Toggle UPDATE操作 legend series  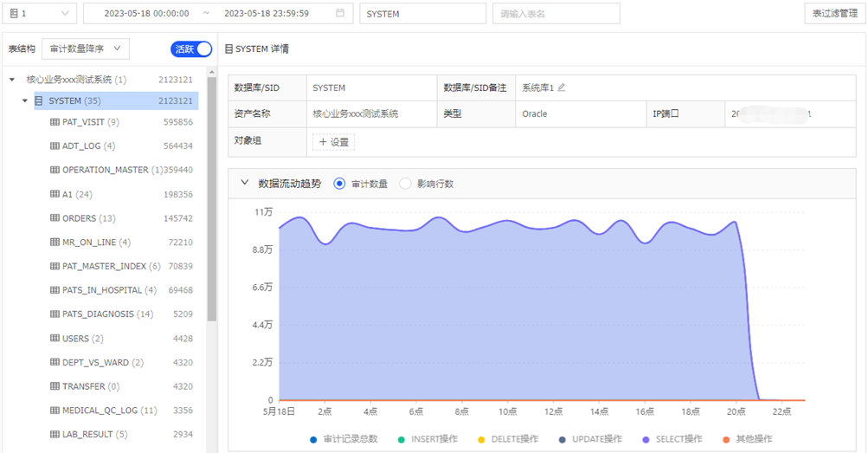tap(590, 439)
